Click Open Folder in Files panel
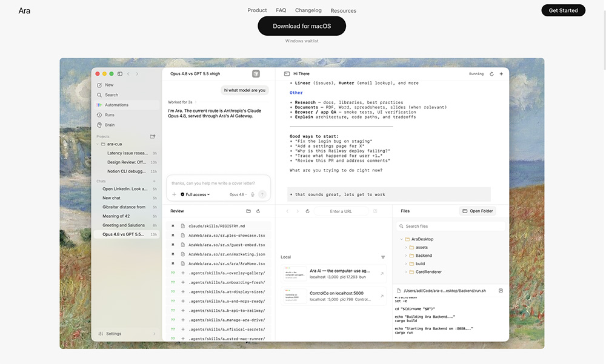 (x=478, y=211)
